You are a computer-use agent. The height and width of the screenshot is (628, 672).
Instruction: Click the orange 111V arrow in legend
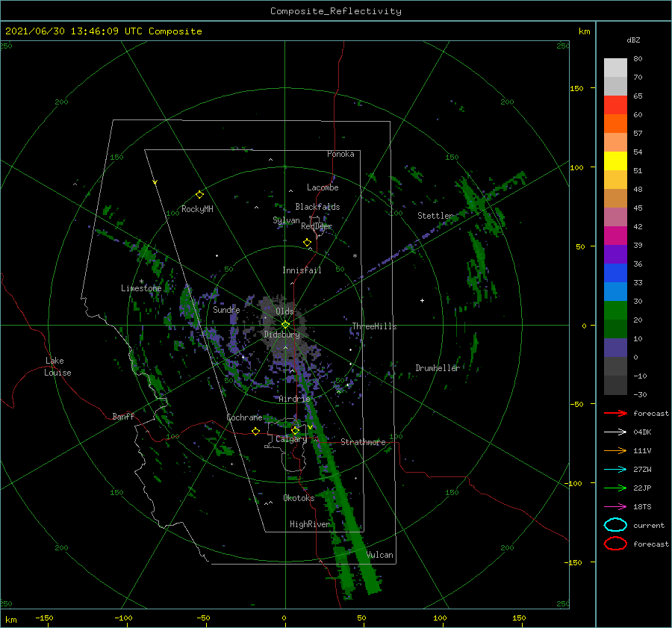point(615,450)
